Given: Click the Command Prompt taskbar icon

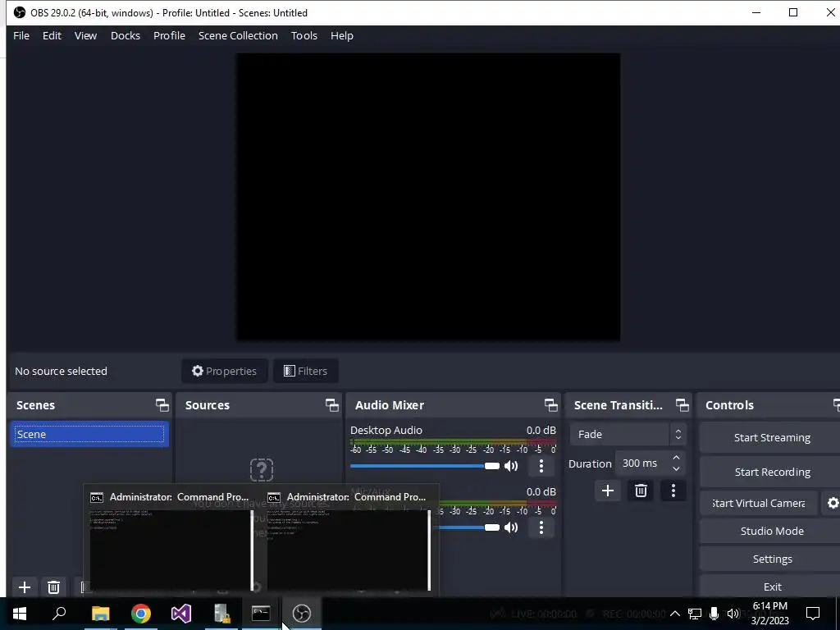Looking at the screenshot, I should point(261,614).
